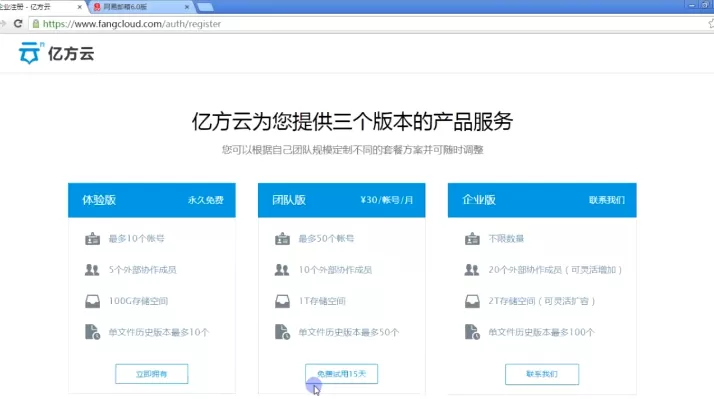Click the text 最多50个帐号

(x=326, y=239)
